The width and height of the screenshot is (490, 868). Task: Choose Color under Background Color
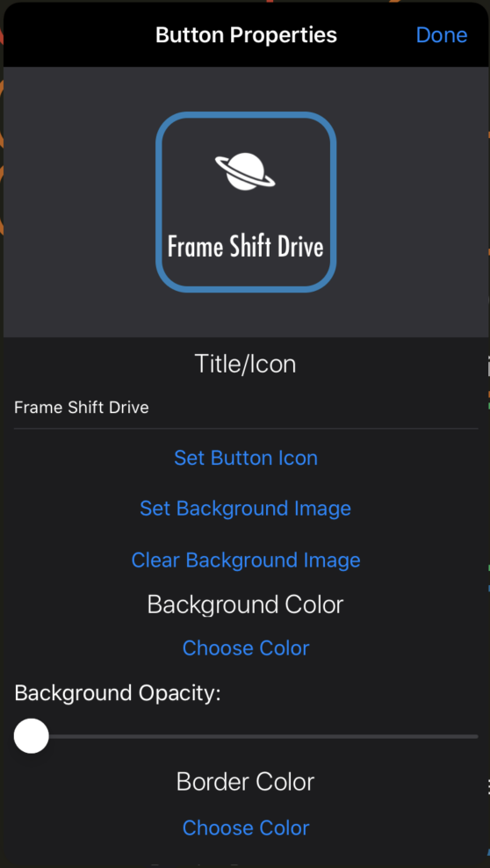point(246,647)
